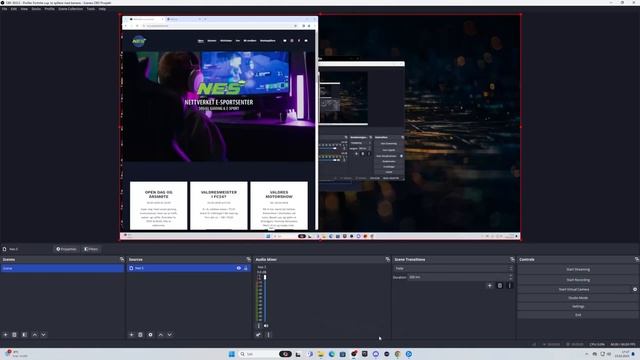Toggle visibility eye for the source

pos(239,268)
